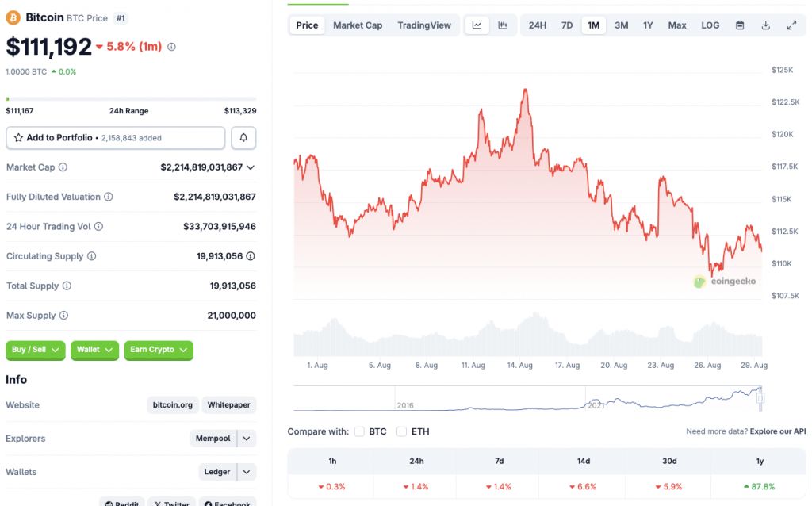Click the $33,703,915,946 trading volume value

(220, 226)
